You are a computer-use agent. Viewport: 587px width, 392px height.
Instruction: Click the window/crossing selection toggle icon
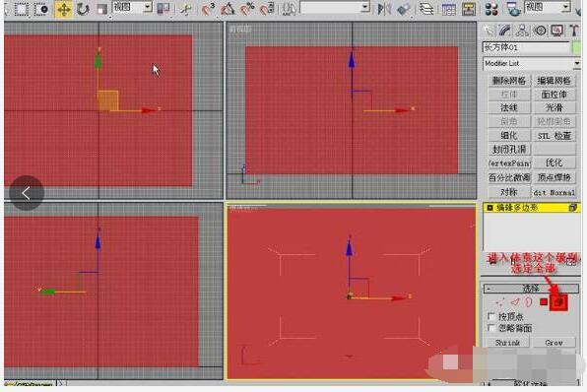(41, 9)
